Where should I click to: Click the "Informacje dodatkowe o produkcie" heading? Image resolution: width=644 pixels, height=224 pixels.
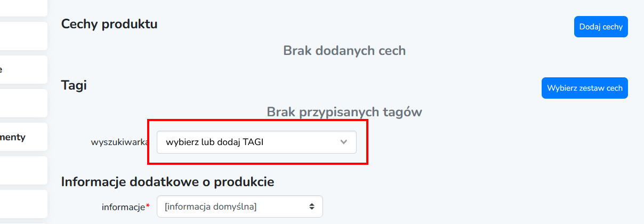[x=167, y=182]
